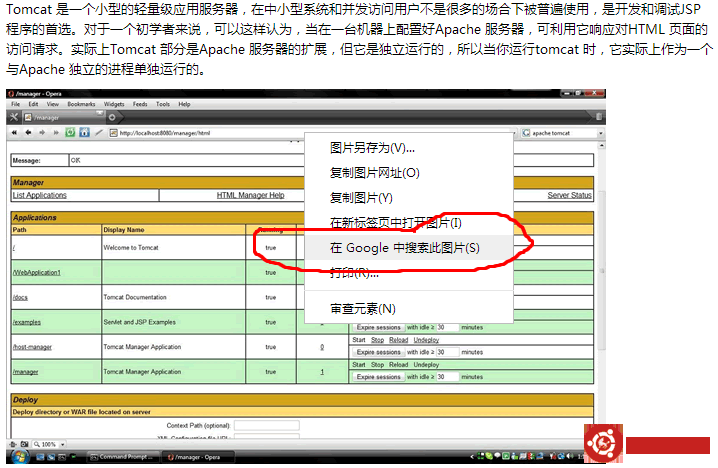
Task: Click the red Ubuntu logo watermark
Action: (602, 445)
